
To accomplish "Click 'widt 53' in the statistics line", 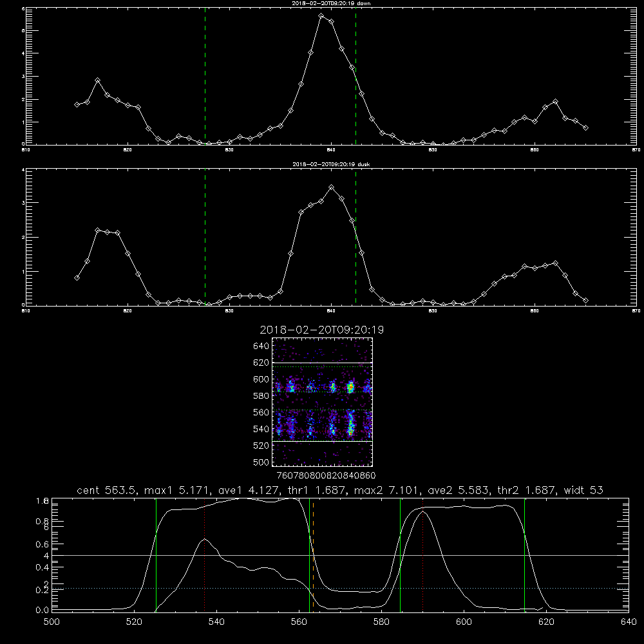I will (x=583, y=490).
